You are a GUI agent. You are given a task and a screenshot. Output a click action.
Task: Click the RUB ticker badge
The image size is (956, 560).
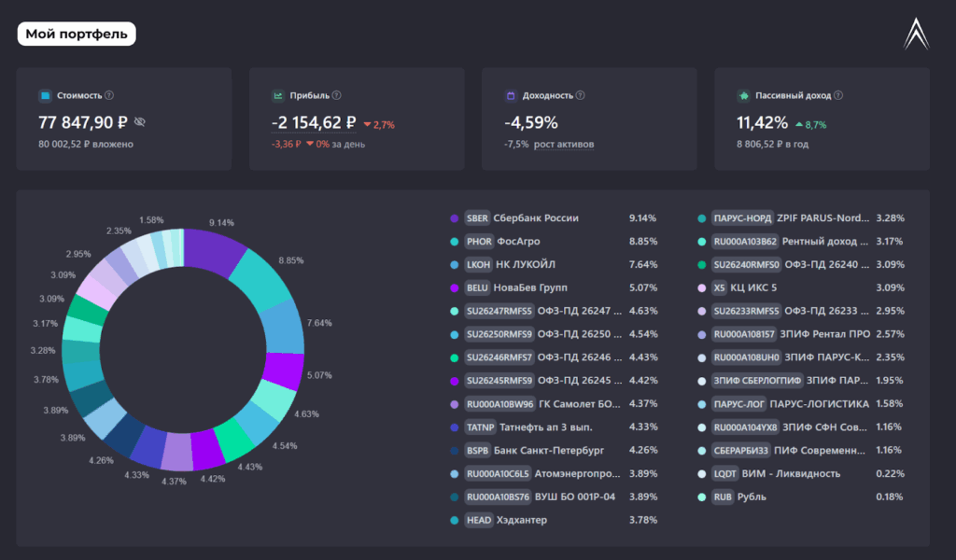(723, 497)
